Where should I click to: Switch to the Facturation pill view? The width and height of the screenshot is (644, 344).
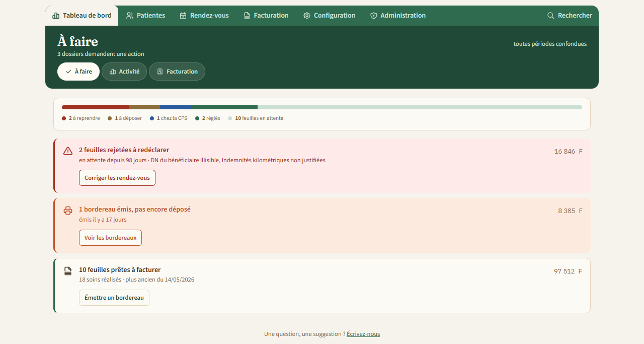point(177,72)
